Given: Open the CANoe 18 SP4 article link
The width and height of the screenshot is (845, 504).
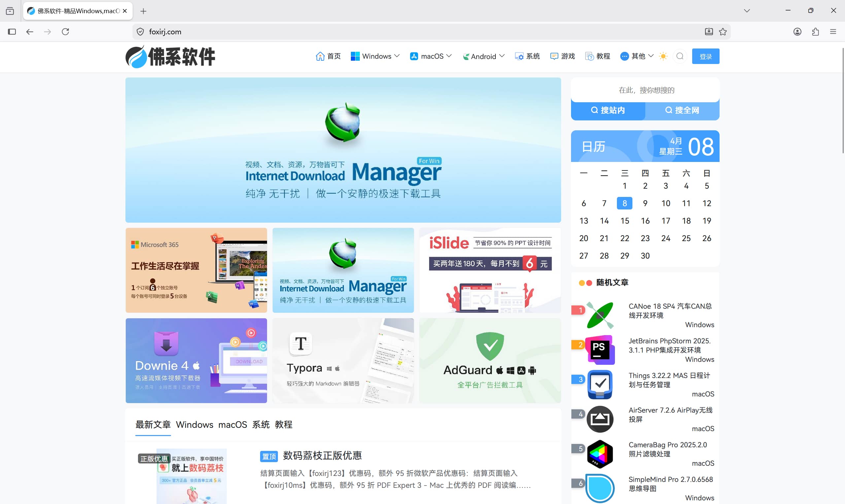Looking at the screenshot, I should pos(670,311).
